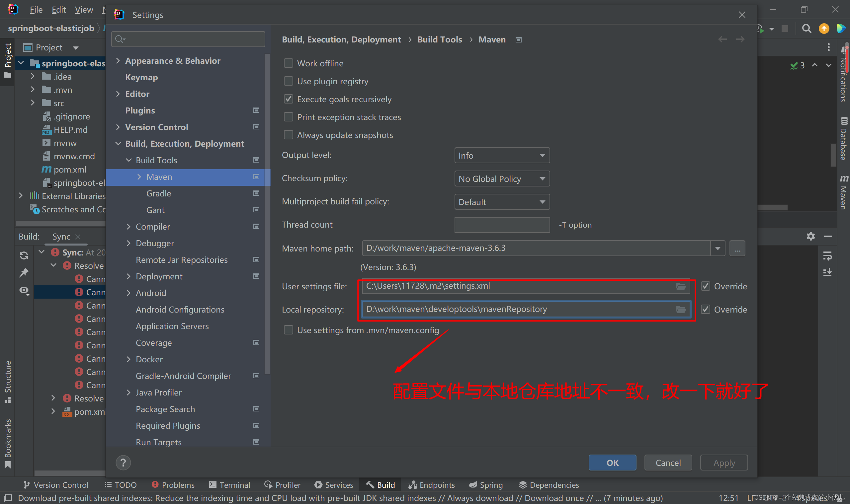850x504 pixels.
Task: Open the File menu
Action: pyautogui.click(x=36, y=10)
